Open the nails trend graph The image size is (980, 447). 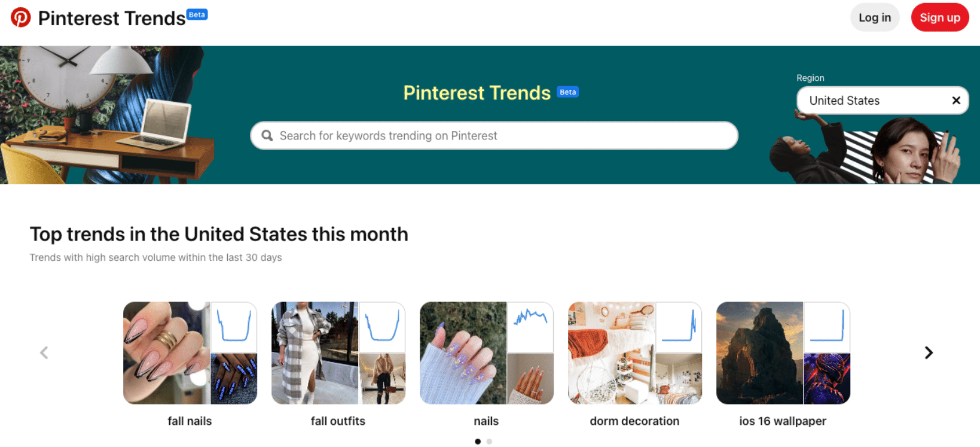click(x=530, y=327)
